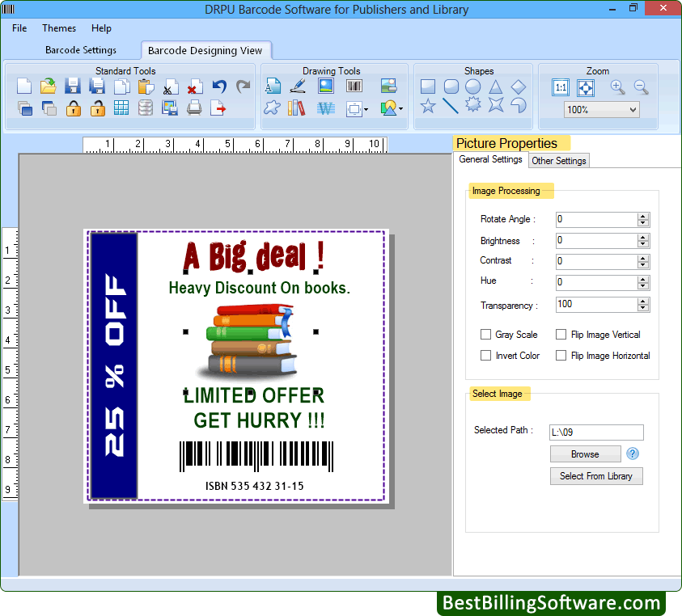This screenshot has width=682, height=616.
Task: Toggle the grid display icon
Action: tap(121, 108)
